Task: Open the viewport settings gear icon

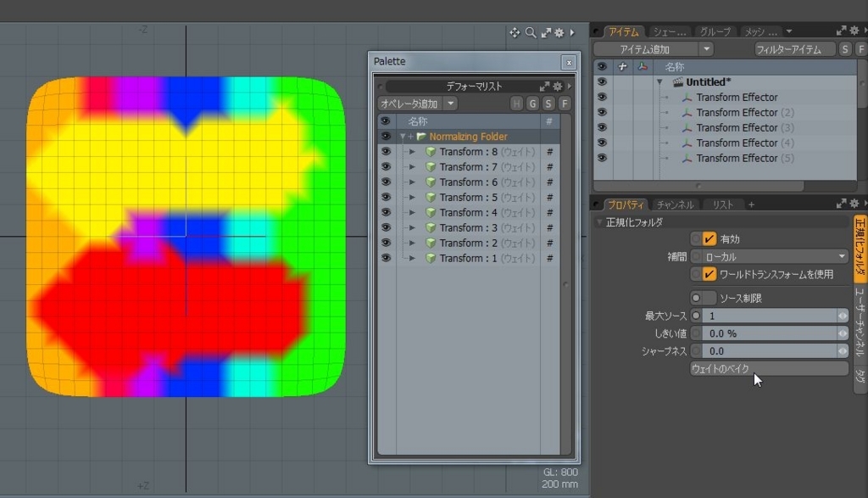Action: (x=559, y=33)
